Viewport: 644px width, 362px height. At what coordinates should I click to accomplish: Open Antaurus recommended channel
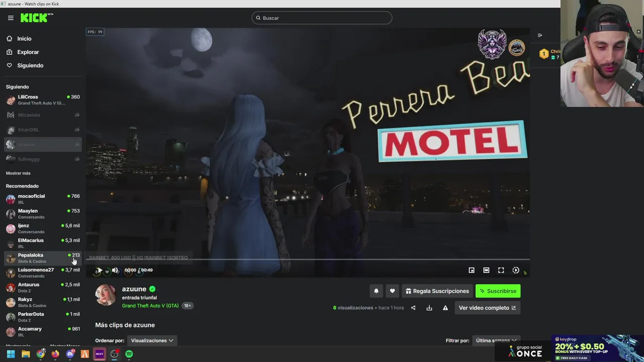43,288
